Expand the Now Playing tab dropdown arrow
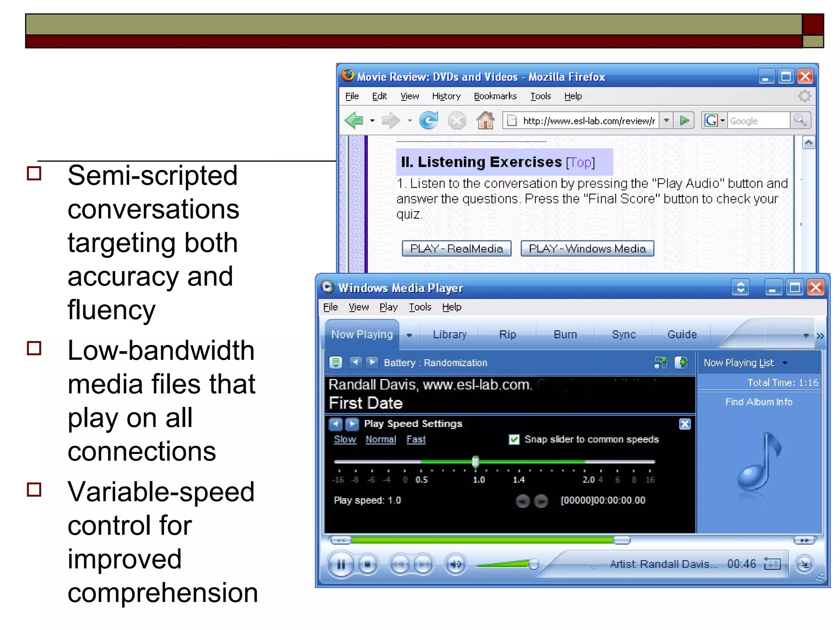 pos(409,335)
